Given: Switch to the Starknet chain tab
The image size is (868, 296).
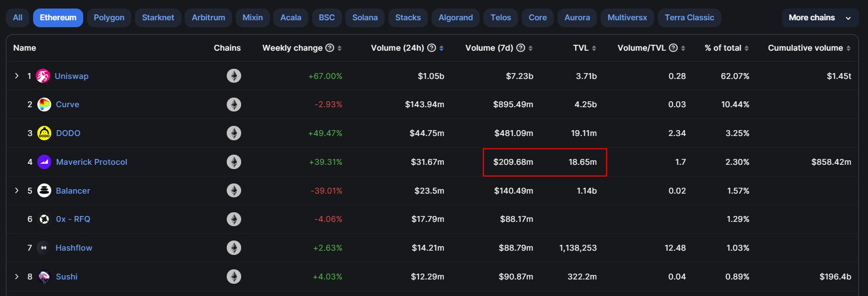Looking at the screenshot, I should (x=158, y=18).
